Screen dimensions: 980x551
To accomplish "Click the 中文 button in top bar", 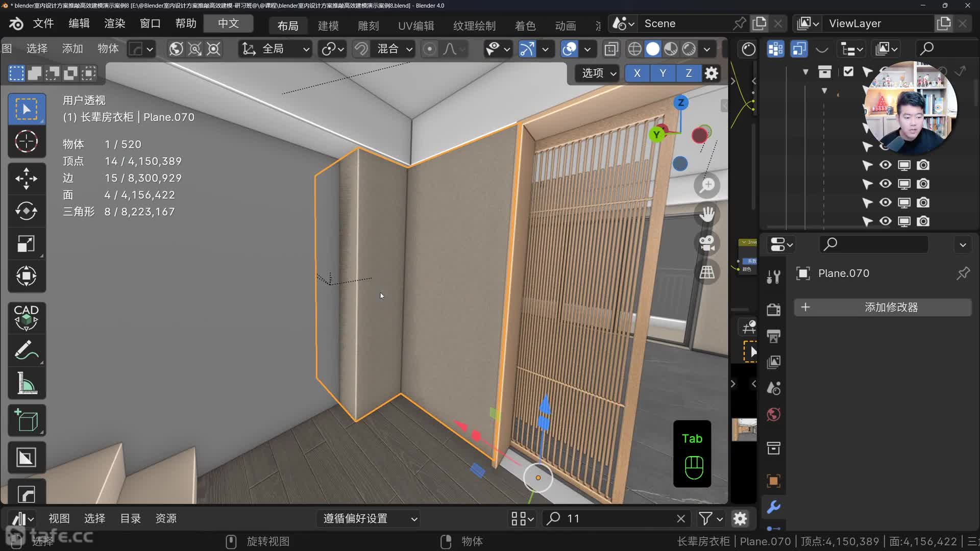I will tap(228, 23).
